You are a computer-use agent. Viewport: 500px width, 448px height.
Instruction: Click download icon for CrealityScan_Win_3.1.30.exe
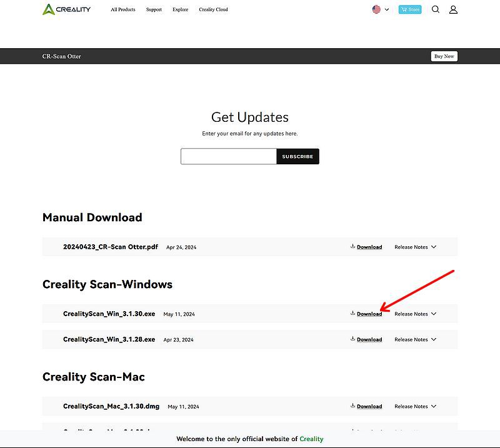coord(352,313)
